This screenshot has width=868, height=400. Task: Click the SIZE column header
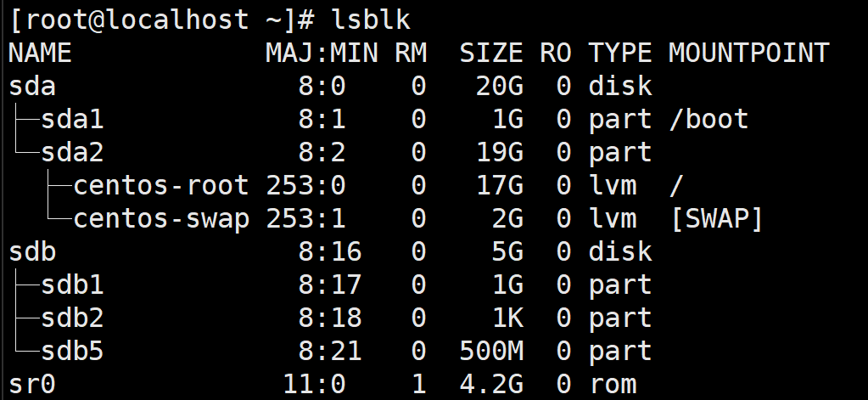[491, 54]
